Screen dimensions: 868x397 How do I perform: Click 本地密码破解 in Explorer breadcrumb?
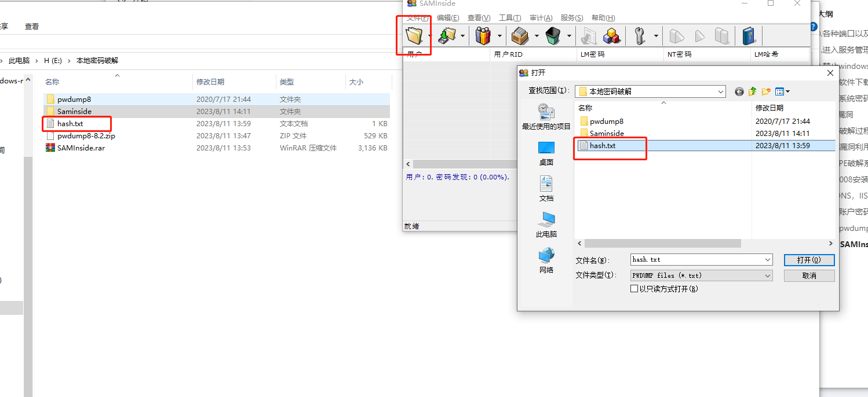97,60
